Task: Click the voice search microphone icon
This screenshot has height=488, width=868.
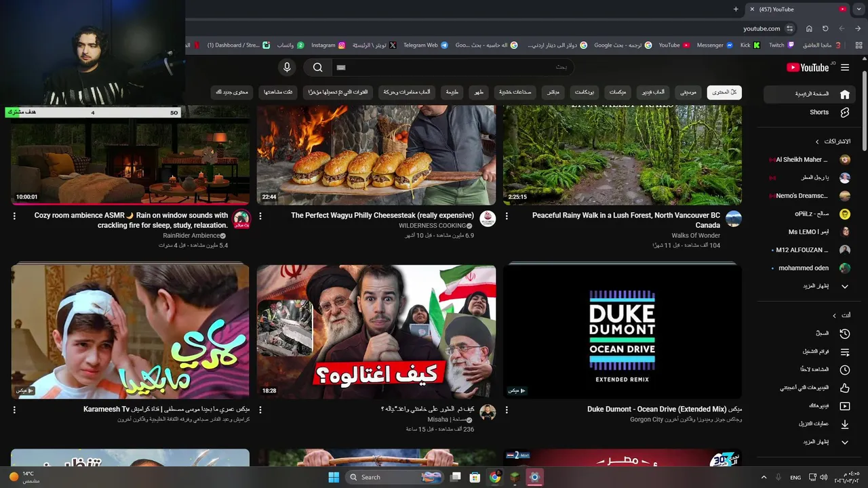Action: click(x=287, y=67)
